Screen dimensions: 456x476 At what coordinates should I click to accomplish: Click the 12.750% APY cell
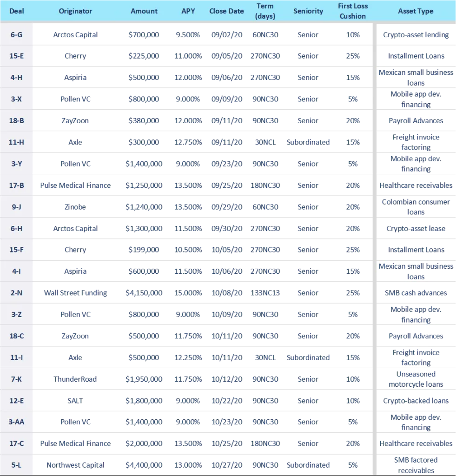(188, 142)
